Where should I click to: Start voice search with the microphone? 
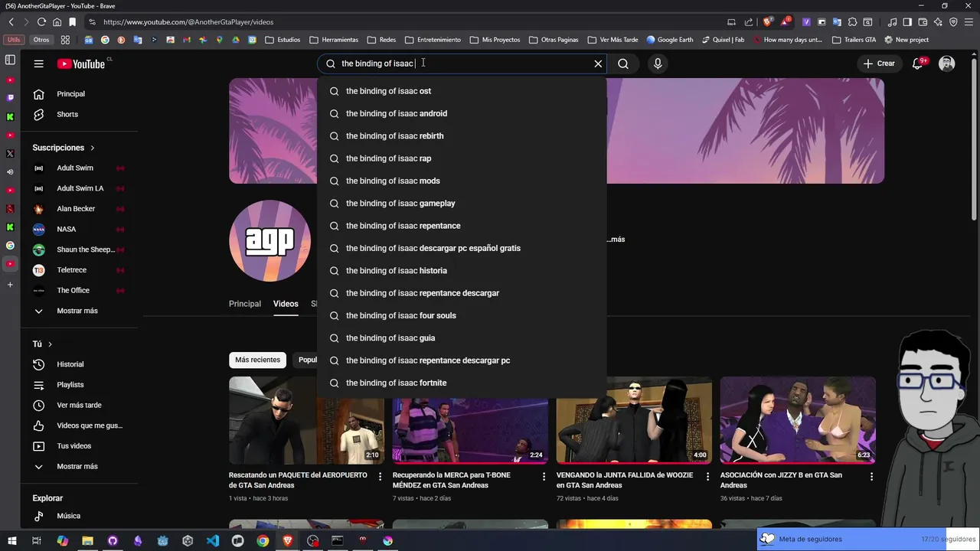[x=658, y=64]
